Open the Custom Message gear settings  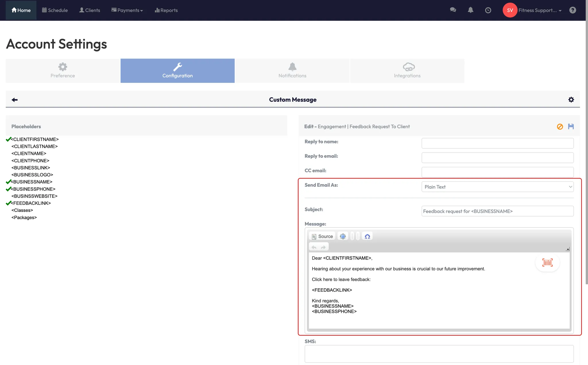click(571, 99)
